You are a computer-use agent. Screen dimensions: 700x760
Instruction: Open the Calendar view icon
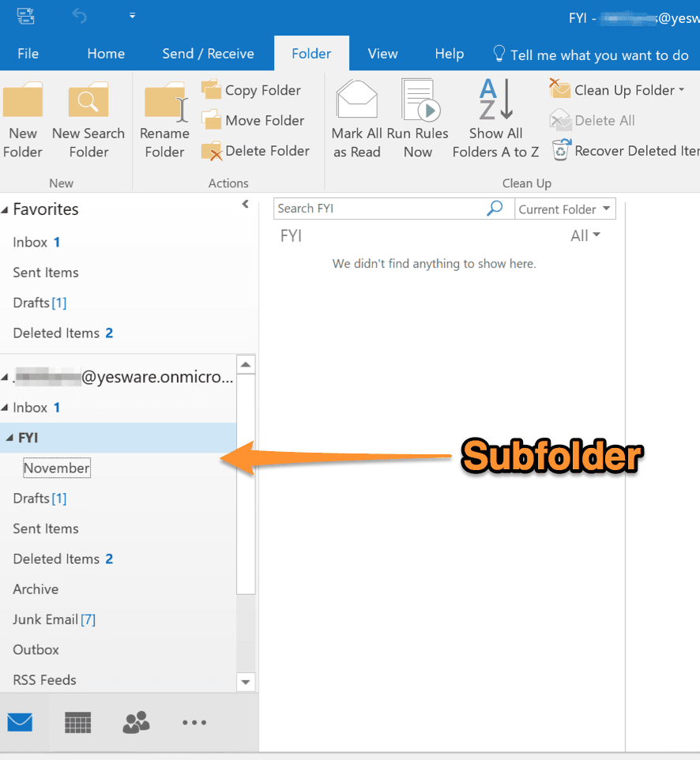pyautogui.click(x=77, y=722)
